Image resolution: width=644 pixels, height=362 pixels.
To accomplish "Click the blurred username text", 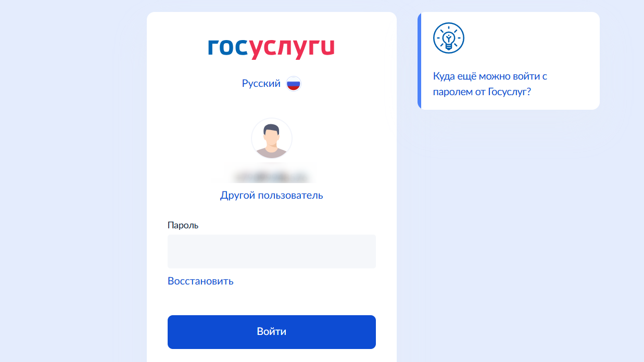I will point(271,177).
